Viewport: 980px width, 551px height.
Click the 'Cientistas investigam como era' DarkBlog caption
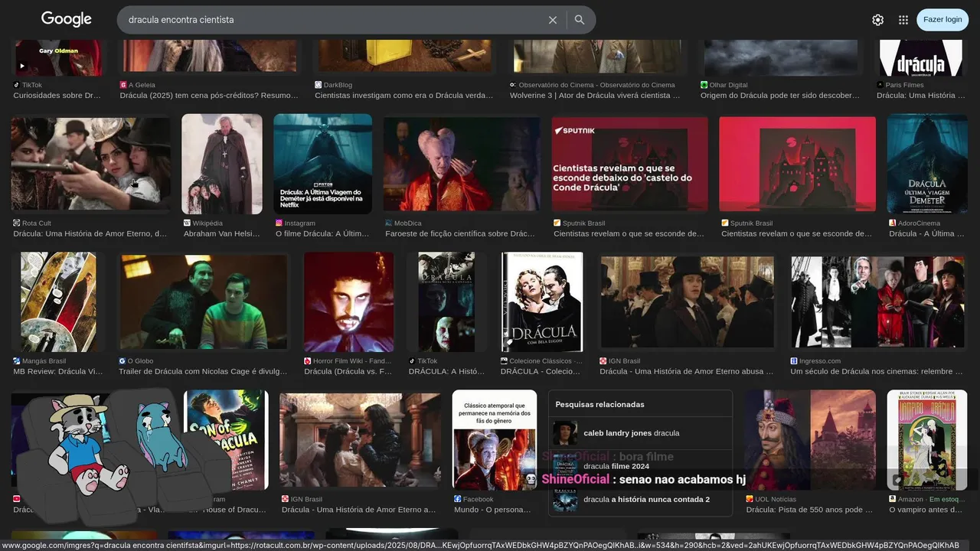404,96
